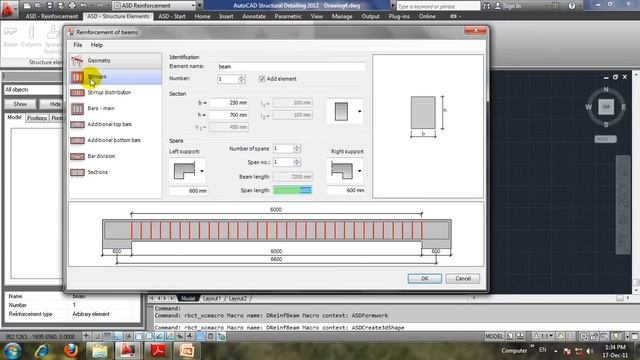Click the Print icon in quick access toolbar

tap(72, 6)
